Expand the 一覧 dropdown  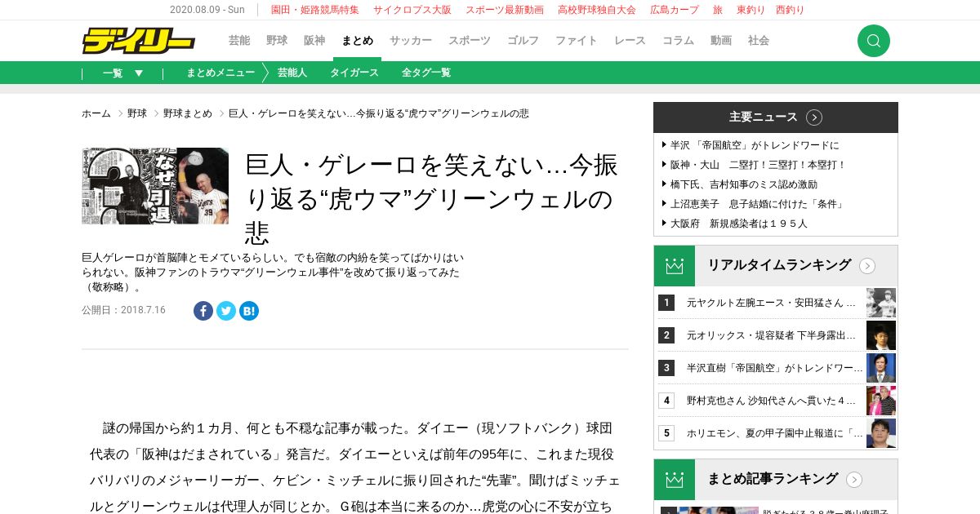coord(123,73)
